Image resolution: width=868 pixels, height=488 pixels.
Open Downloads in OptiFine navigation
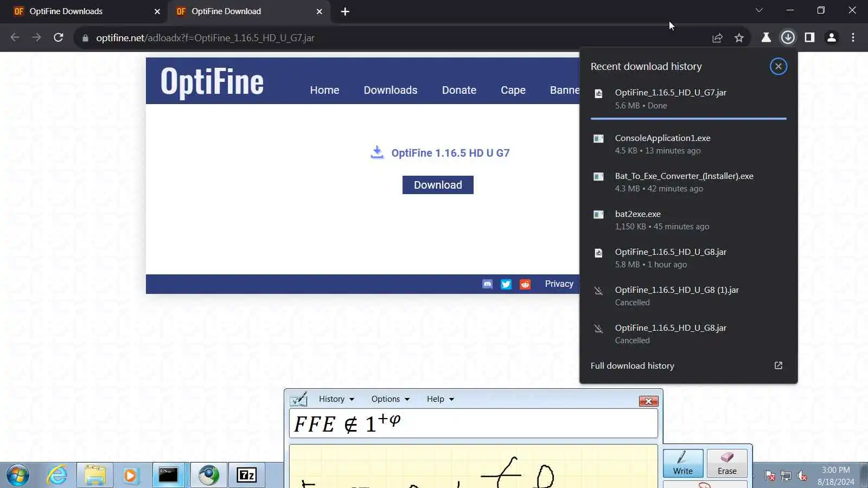pos(391,90)
